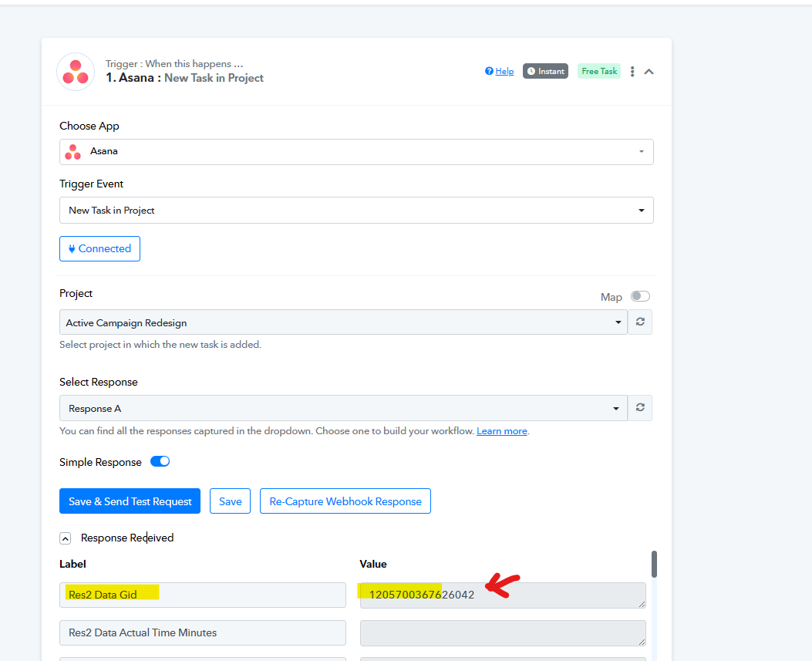Click the Asana icon inside Choose App field
This screenshot has width=812, height=661.
(73, 152)
